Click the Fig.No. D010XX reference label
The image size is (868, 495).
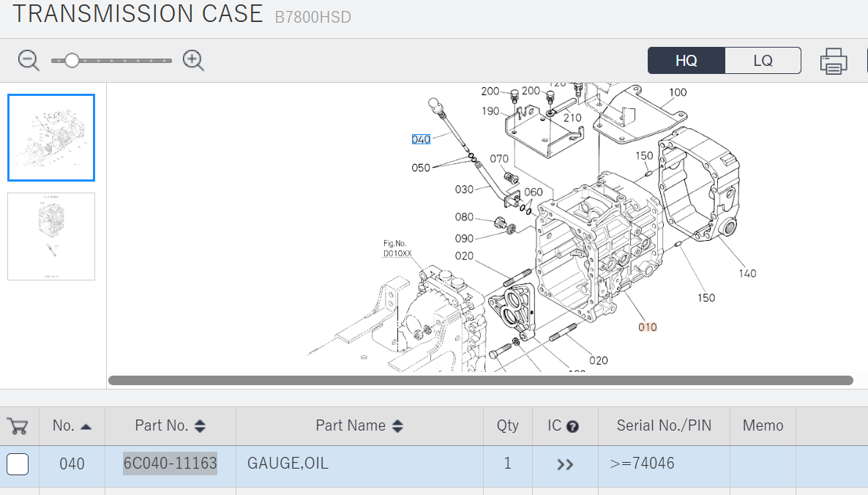pos(397,249)
